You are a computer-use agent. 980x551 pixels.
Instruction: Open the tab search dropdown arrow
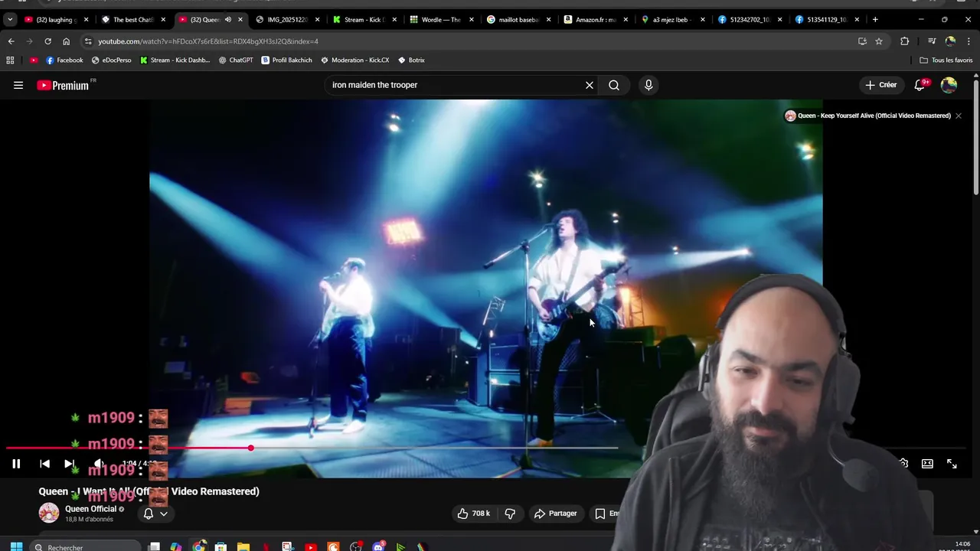tap(9, 19)
